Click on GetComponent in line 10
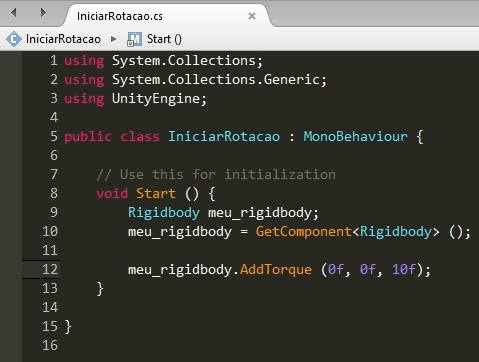 [304, 231]
